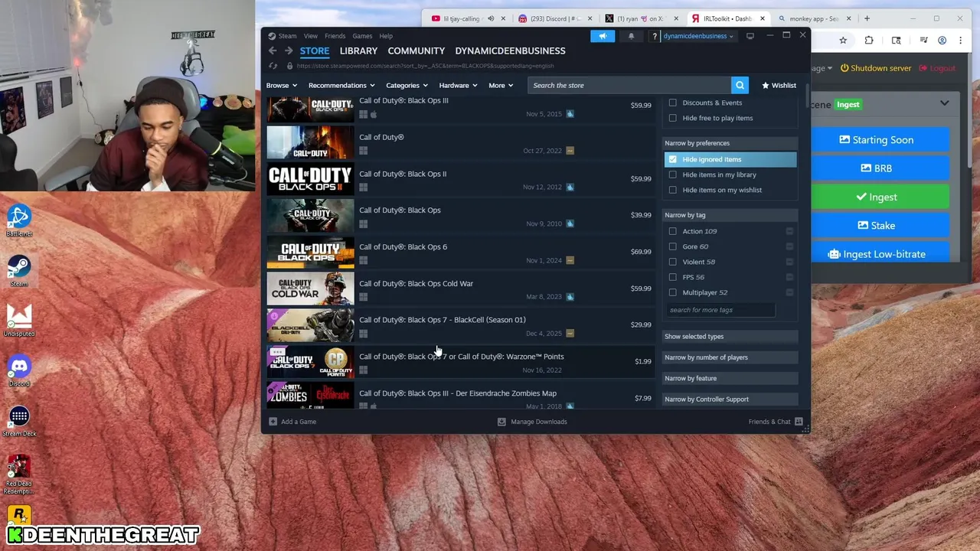Open the More dropdown
The width and height of the screenshot is (980, 551).
(501, 85)
